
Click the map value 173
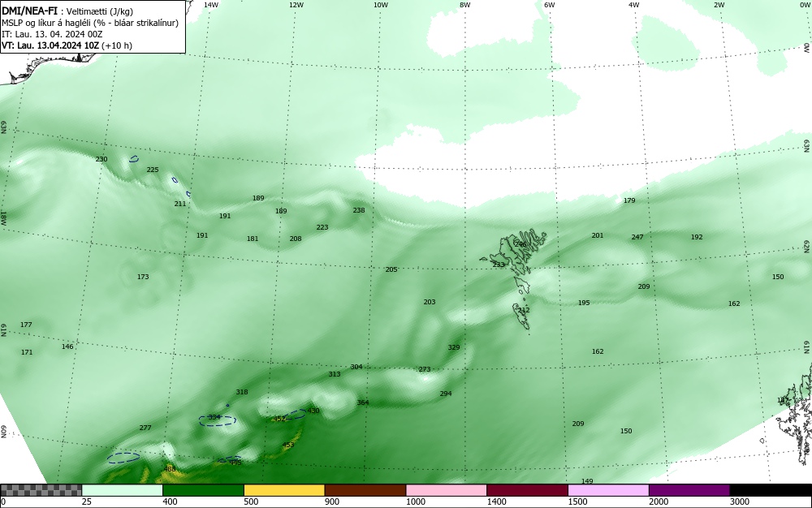pyautogui.click(x=143, y=277)
